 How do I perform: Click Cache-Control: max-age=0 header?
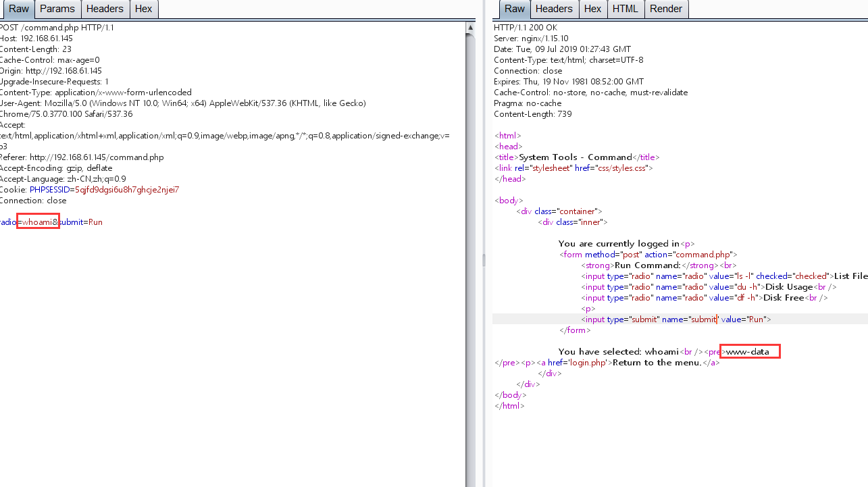pos(50,60)
